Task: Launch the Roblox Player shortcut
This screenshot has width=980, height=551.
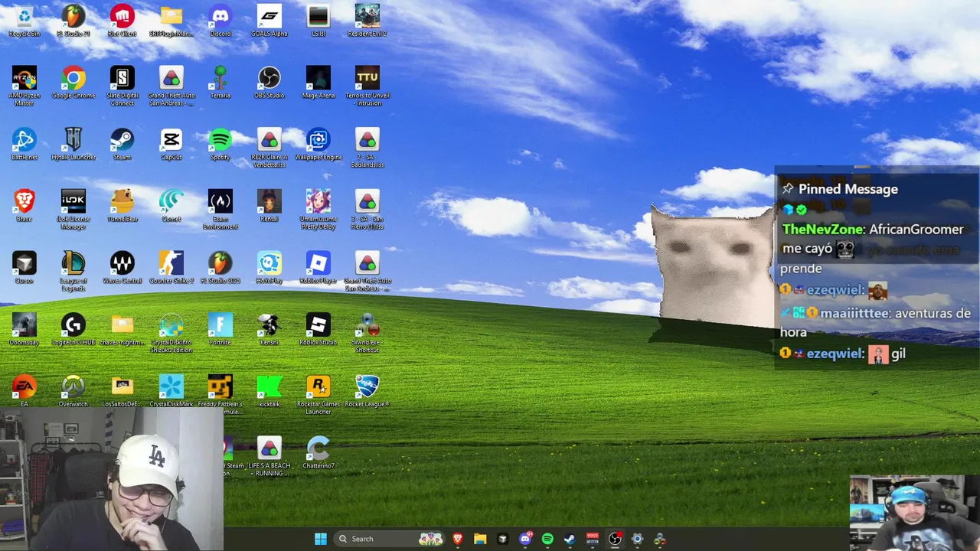Action: [318, 268]
